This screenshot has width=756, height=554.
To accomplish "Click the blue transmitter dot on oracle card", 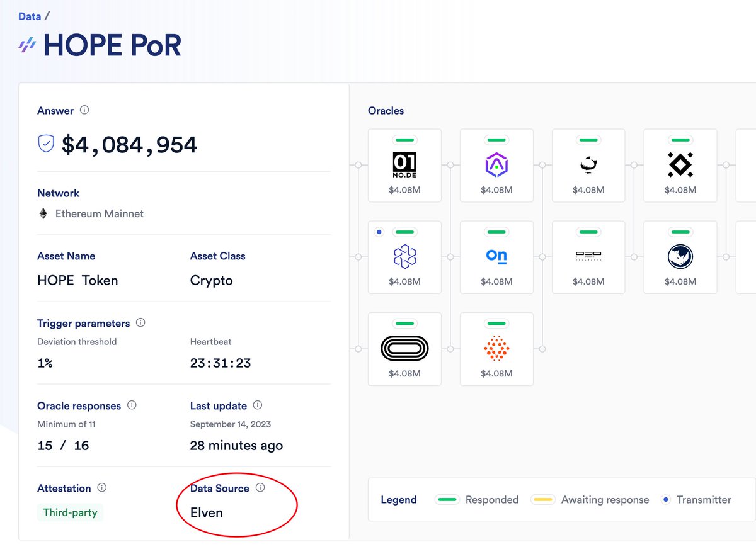I will pos(379,232).
